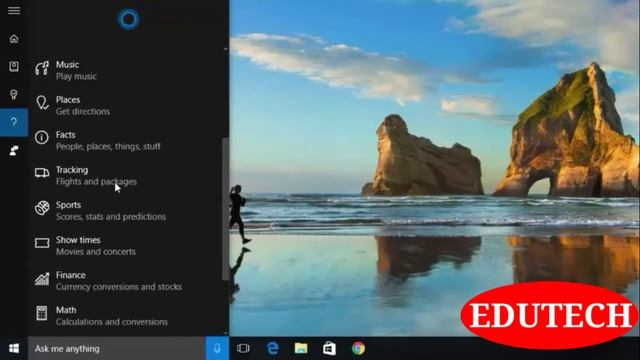Open Cortana Reminders lightbulb icon
This screenshot has width=640, height=360.
[x=14, y=95]
